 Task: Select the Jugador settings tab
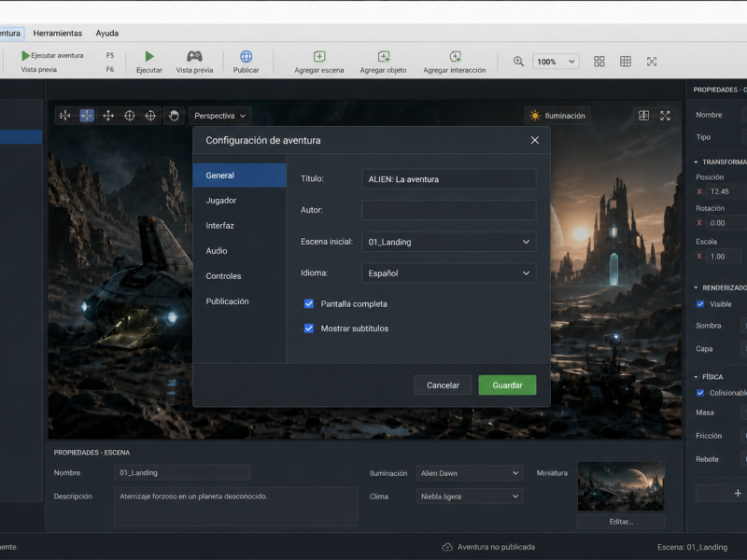[x=240, y=201]
